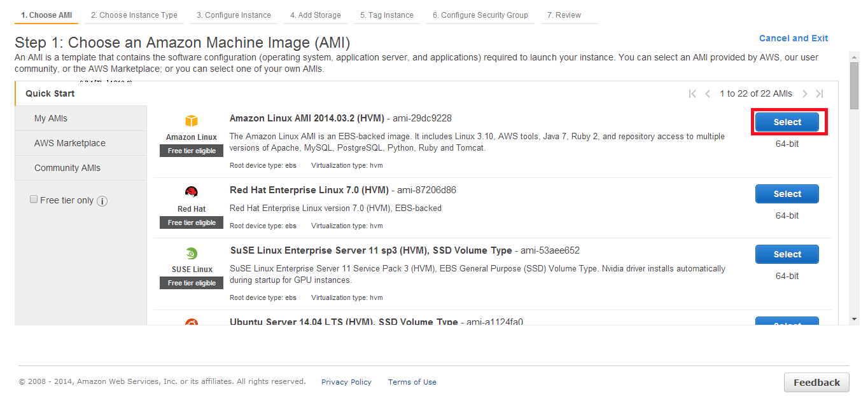Open step 4 Add Storage tab
The image size is (868, 396).
point(316,15)
